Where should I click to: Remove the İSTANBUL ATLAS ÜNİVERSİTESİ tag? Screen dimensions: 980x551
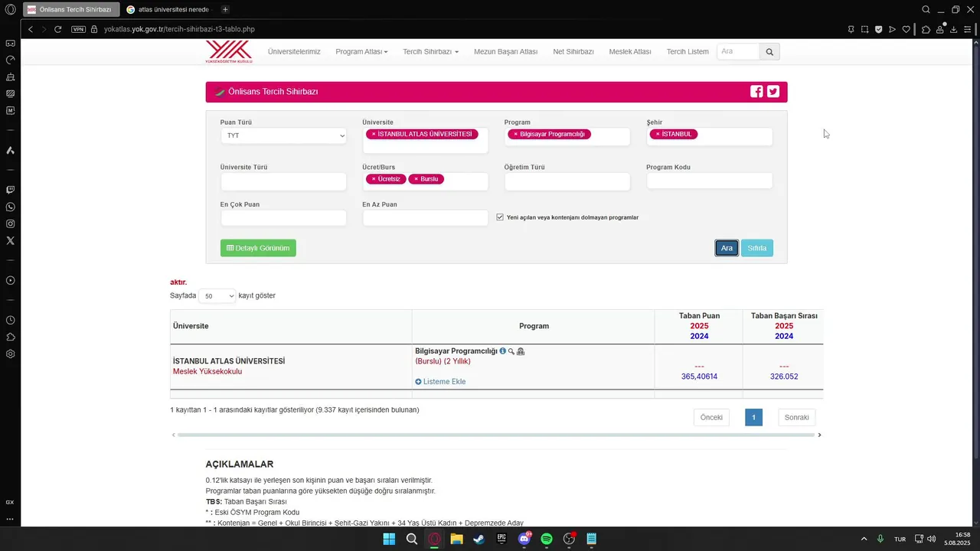pyautogui.click(x=374, y=134)
